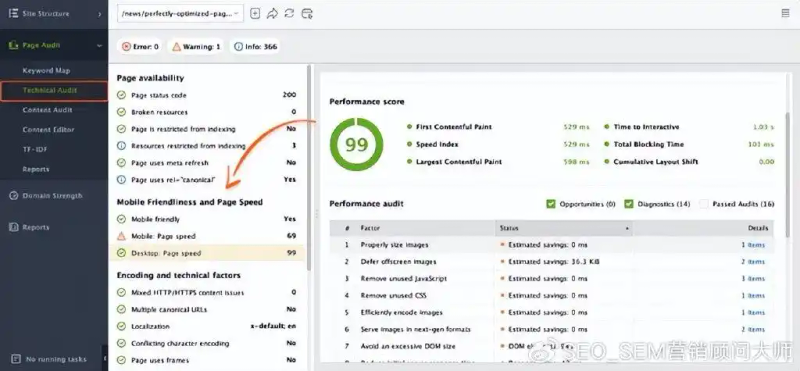
Task: Click the Reports icon in bottom sidebar group
Action: [14, 228]
